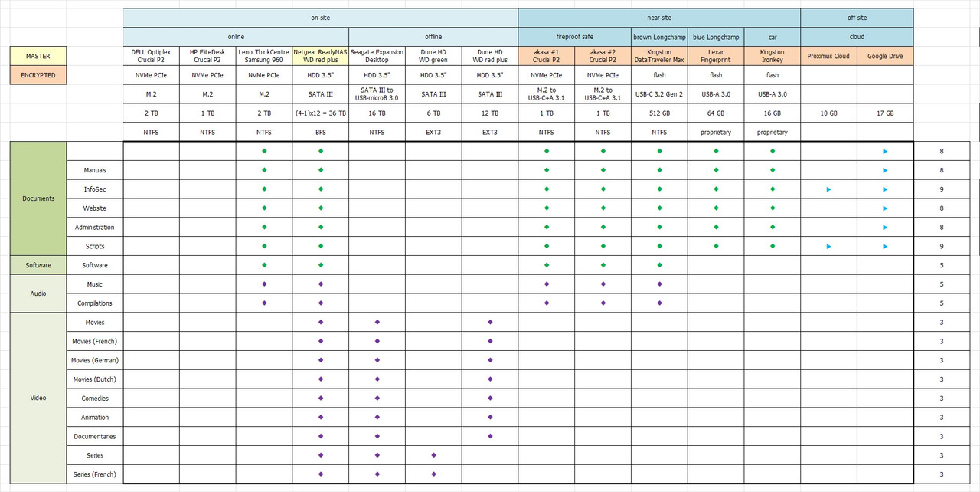The height and width of the screenshot is (492, 980).
Task: Click the green diamond for InfoSec under Netgear ReadyNAS
Action: coord(321,189)
